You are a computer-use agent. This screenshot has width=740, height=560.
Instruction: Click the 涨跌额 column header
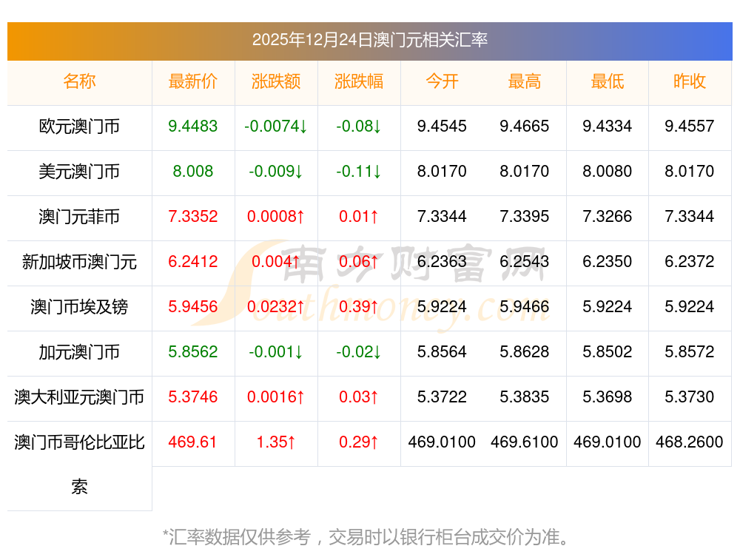point(276,81)
